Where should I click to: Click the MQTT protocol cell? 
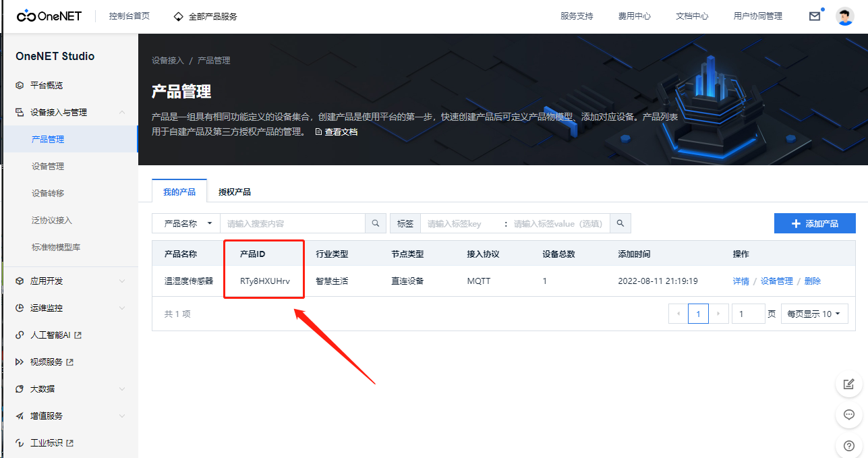(479, 281)
